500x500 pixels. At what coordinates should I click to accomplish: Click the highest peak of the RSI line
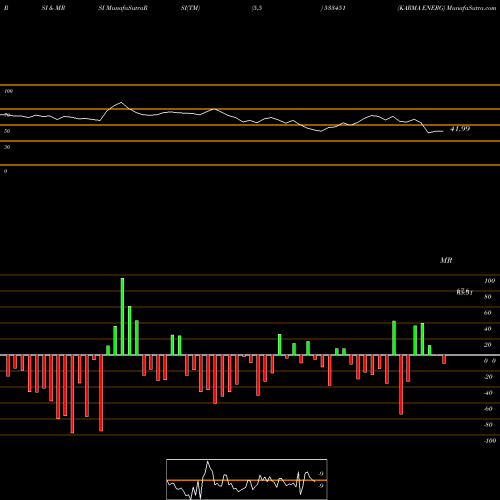pos(121,102)
